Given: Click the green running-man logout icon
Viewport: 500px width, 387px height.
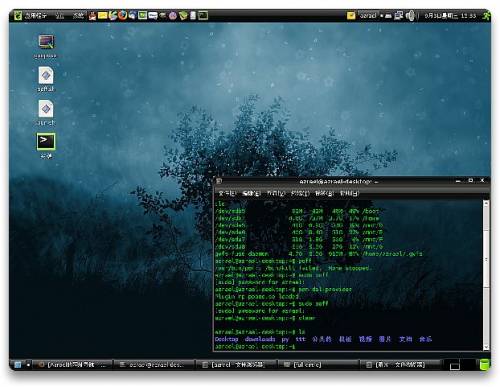Looking at the screenshot, I should (x=486, y=15).
